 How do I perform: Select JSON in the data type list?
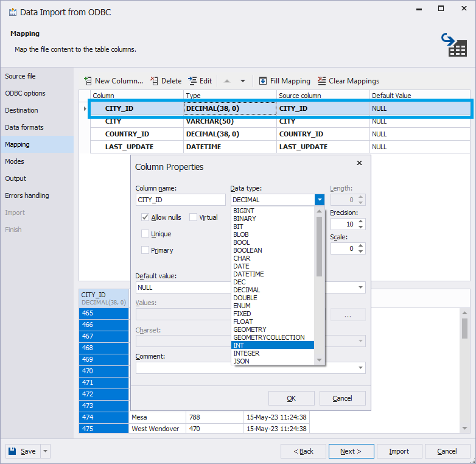(x=273, y=361)
